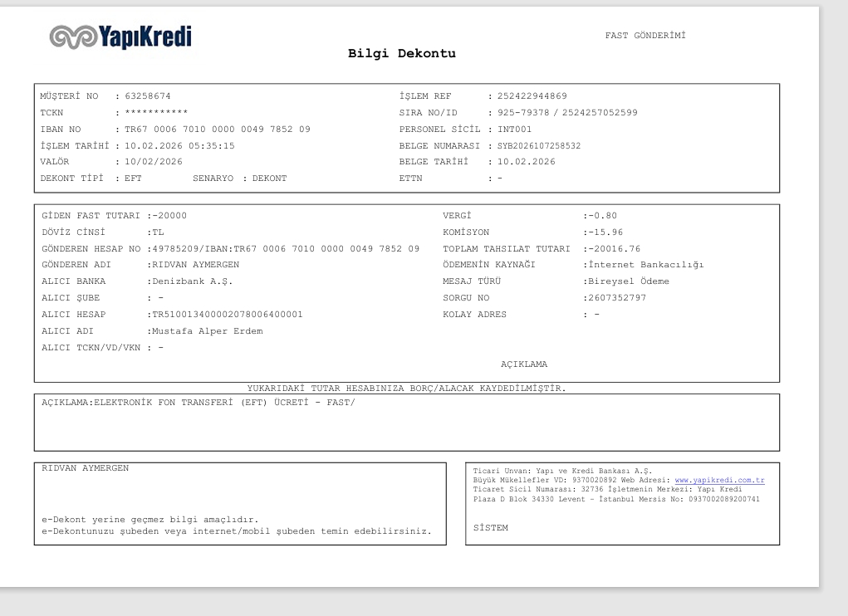Click the Bilgi Dekontu title

click(402, 53)
